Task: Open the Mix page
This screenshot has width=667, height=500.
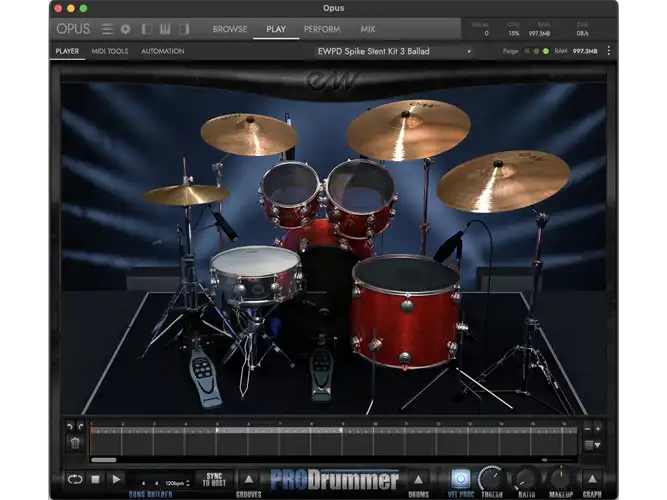Action: tap(368, 29)
